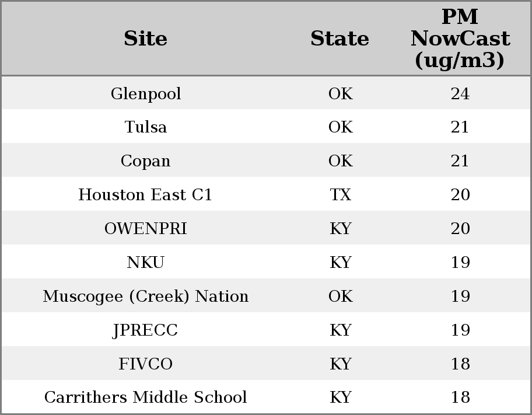
Task: Select the PM value for Houston East C1
Action: [x=460, y=195]
